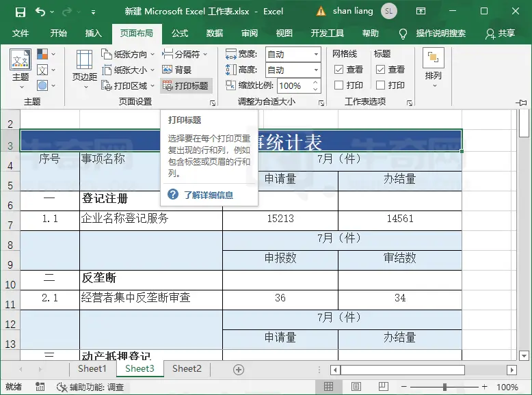Click the Redo arrow icon
532x395 pixels.
(66, 12)
